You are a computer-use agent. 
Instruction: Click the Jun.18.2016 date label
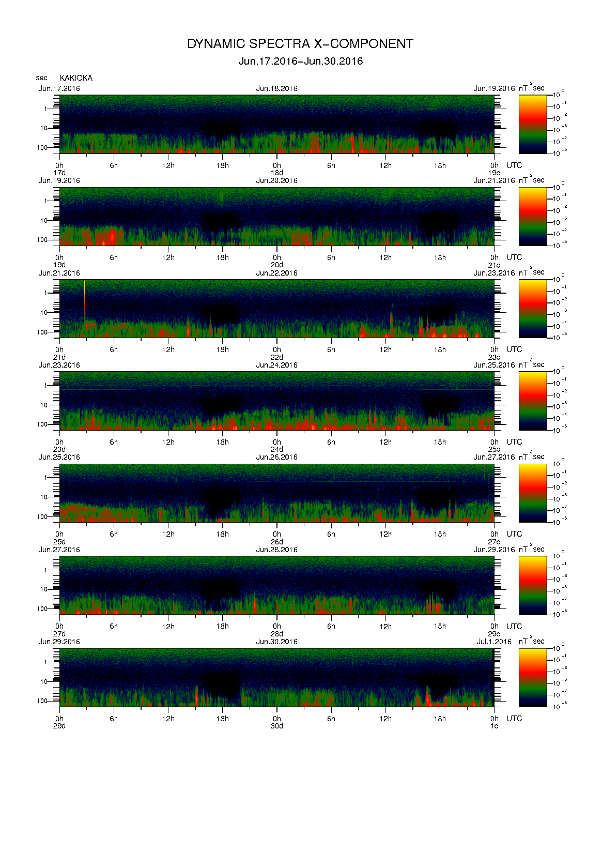coord(277,88)
